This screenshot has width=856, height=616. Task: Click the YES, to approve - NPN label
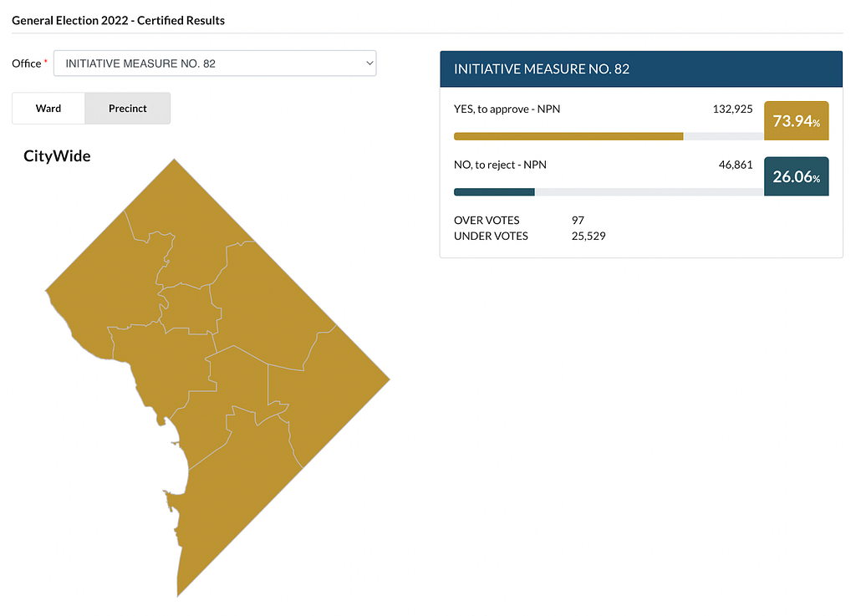[507, 109]
